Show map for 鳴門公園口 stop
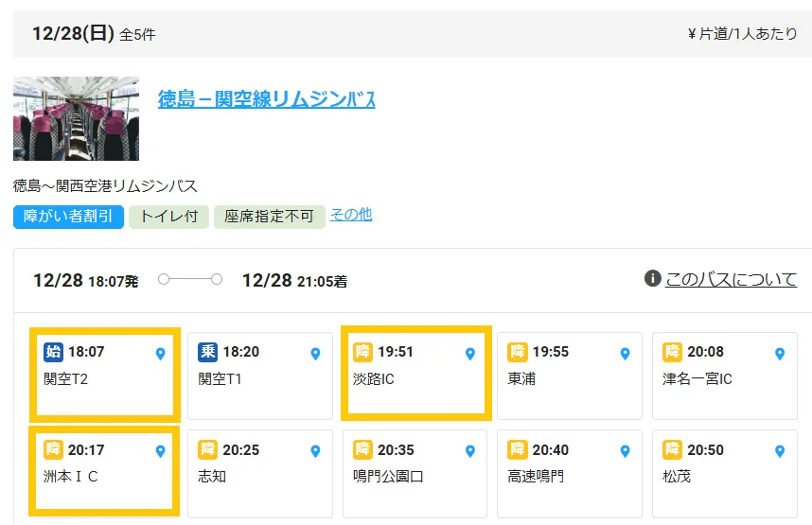812x525 pixels. (469, 451)
